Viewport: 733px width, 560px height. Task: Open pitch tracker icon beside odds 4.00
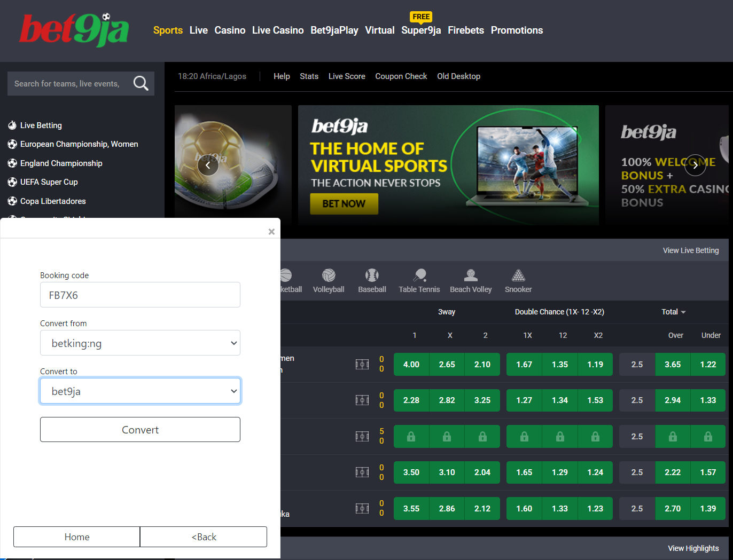[362, 365]
